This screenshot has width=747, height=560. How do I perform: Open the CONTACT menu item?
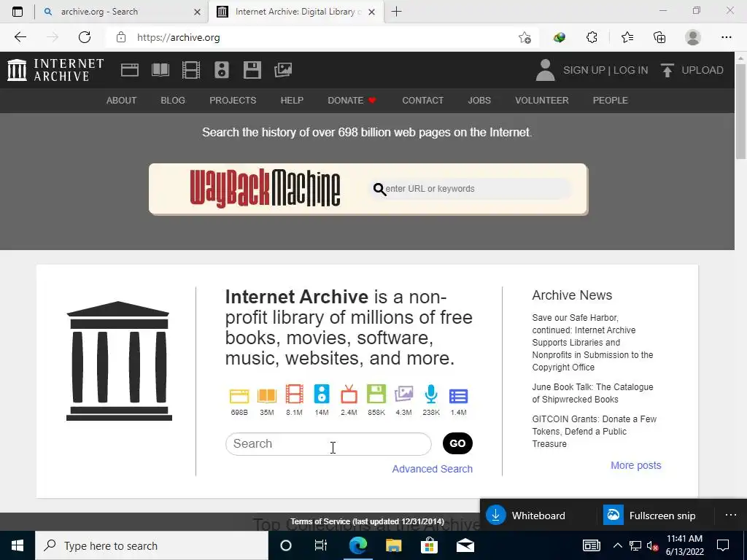(422, 101)
